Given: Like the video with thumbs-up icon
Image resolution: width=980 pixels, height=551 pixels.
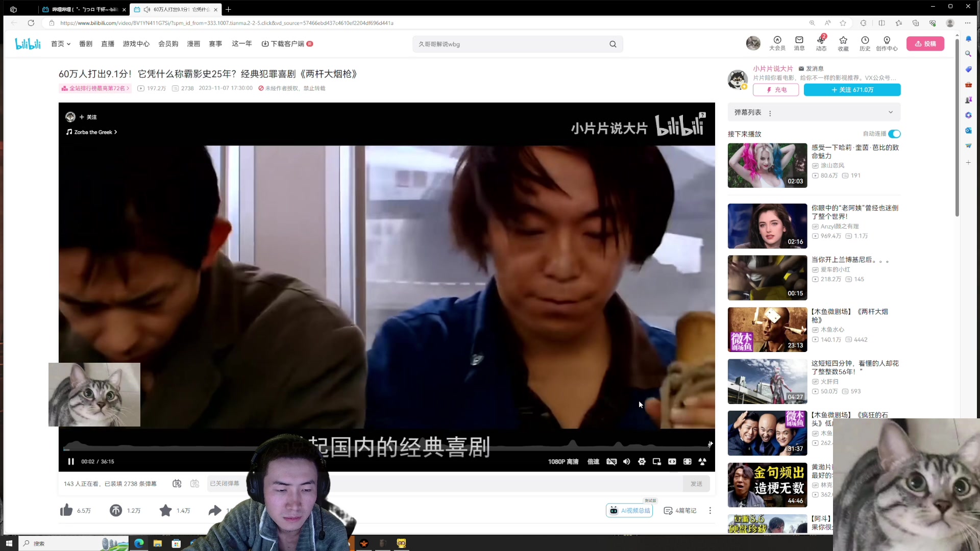Looking at the screenshot, I should coord(66,510).
